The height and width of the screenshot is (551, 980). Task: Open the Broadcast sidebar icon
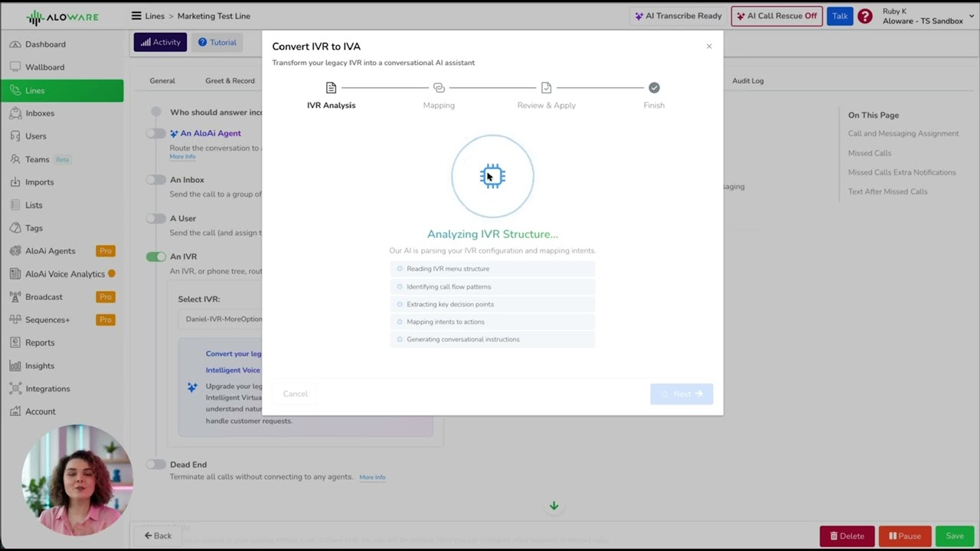(x=15, y=297)
